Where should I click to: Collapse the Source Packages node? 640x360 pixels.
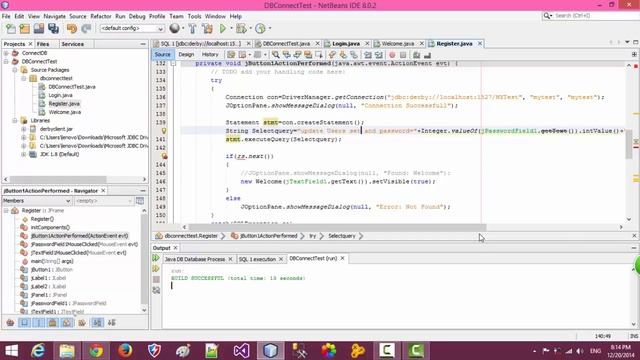coord(15,70)
